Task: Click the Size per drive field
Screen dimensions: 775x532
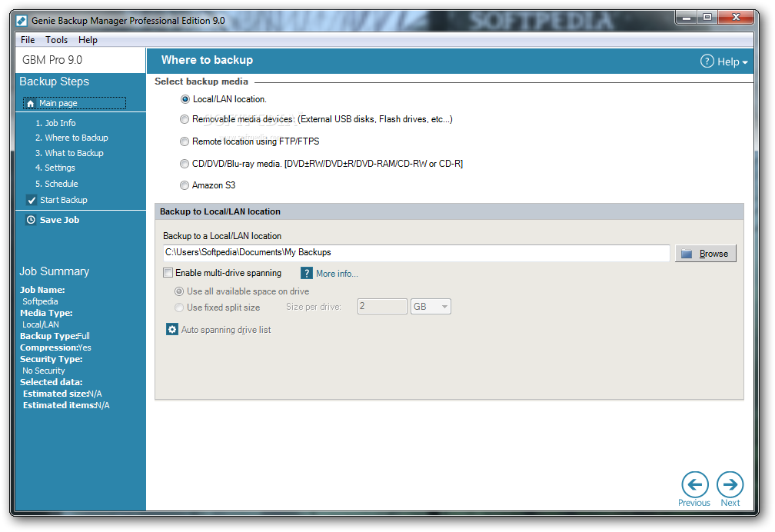Action: [382, 307]
